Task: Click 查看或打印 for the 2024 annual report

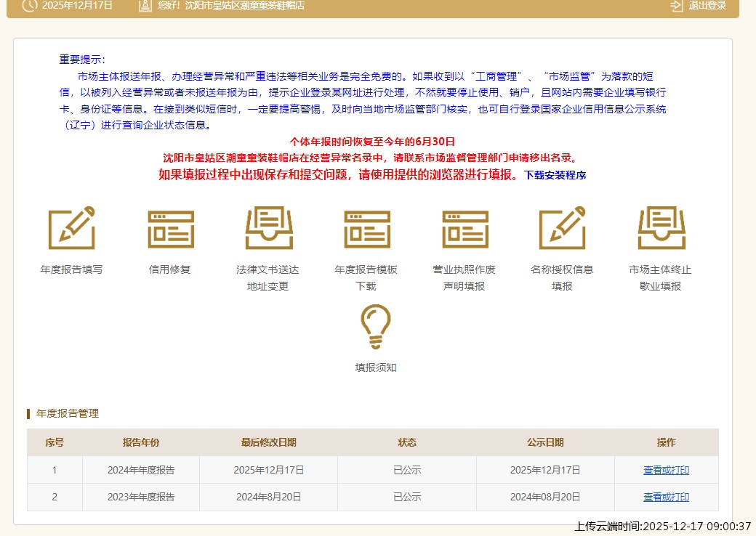Action: pos(665,470)
